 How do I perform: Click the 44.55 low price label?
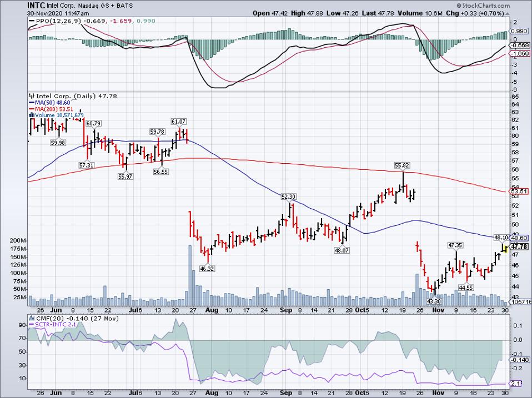(465, 287)
